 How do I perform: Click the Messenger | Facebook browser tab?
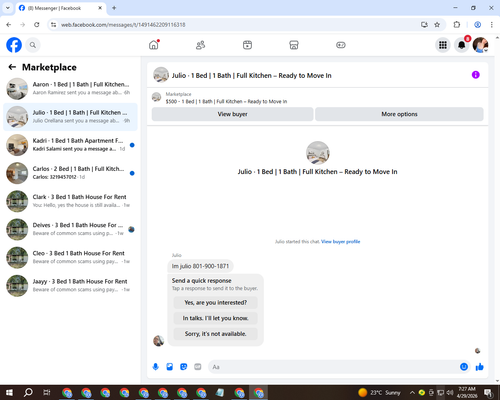click(x=61, y=8)
